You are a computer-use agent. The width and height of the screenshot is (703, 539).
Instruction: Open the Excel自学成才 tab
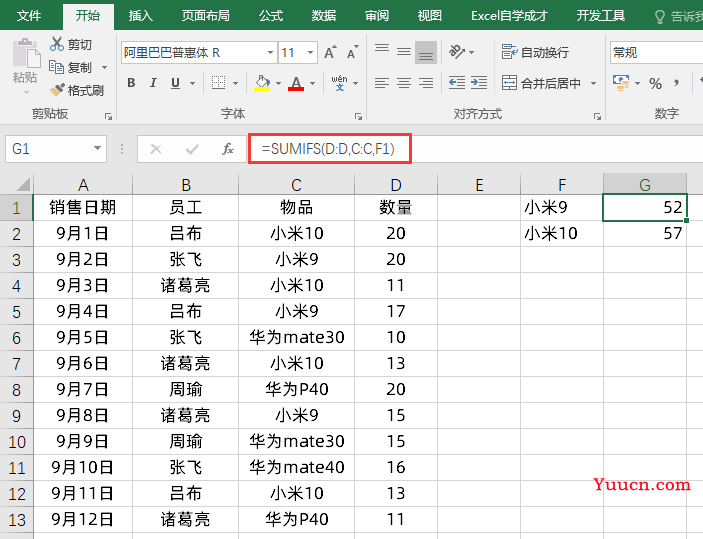(509, 16)
